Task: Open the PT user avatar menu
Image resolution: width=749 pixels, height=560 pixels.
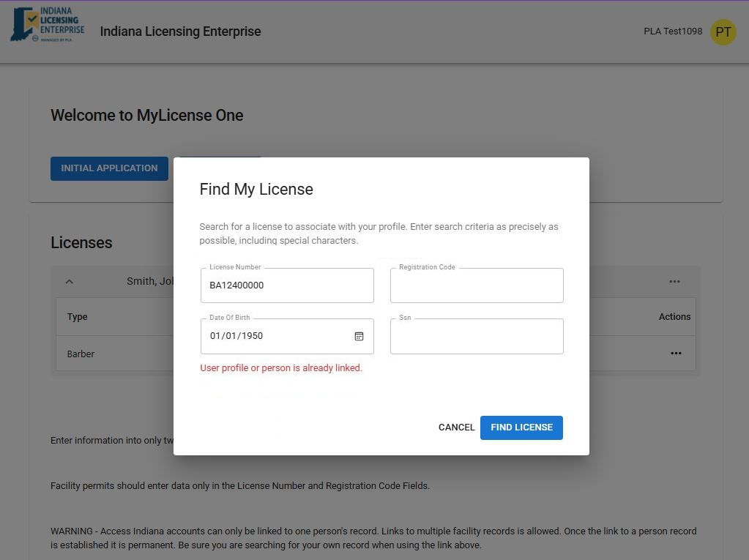Action: coord(723,32)
